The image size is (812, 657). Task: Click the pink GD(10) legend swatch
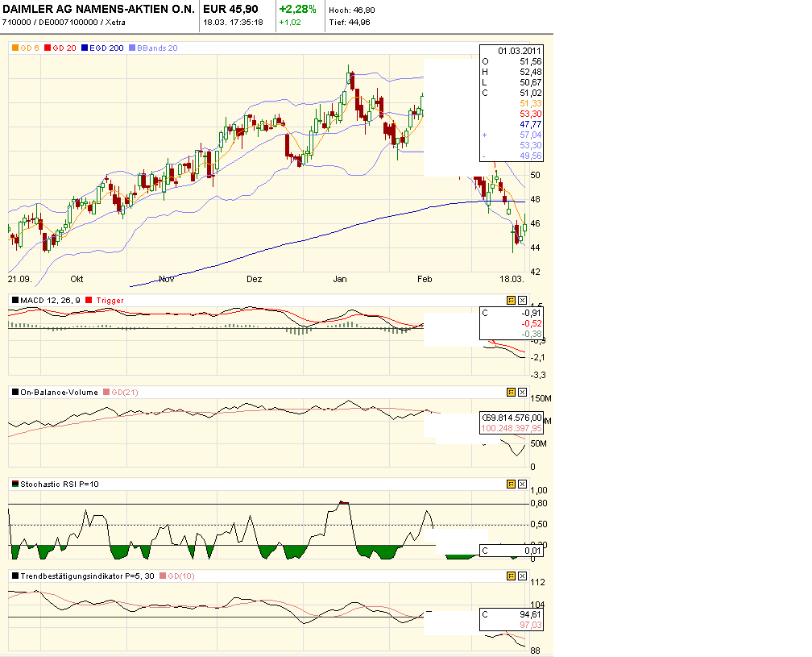pos(163,576)
